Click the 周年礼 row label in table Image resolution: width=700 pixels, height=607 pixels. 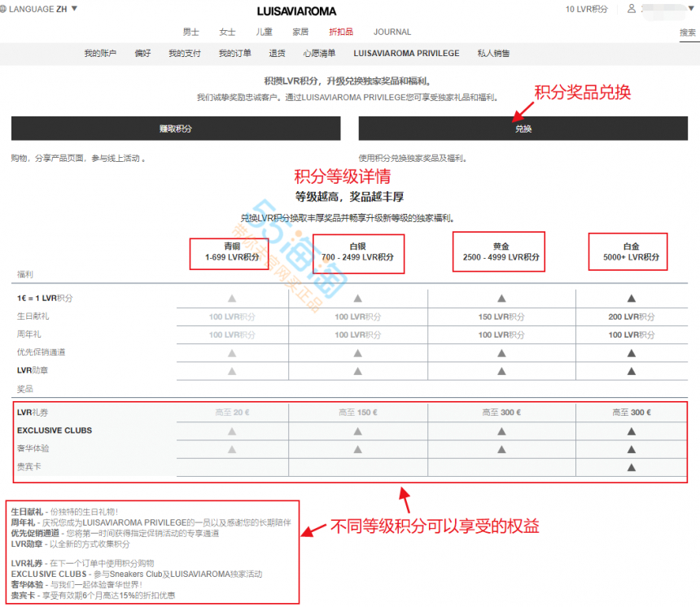tap(29, 334)
